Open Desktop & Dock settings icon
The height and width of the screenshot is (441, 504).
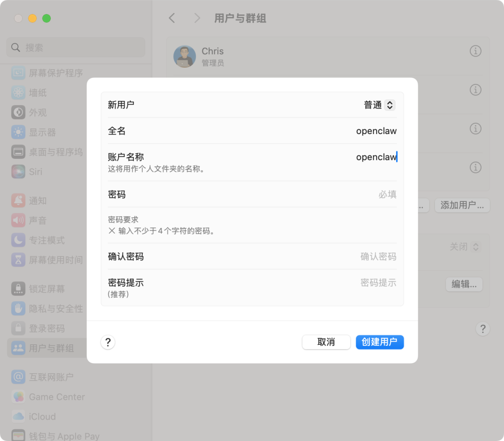point(18,152)
